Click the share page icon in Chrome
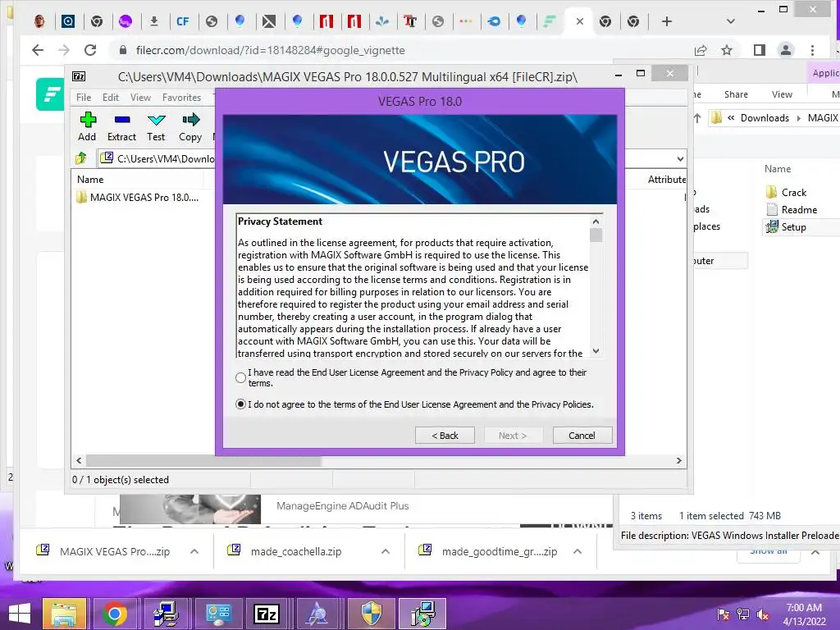Screen dimensions: 840x630 [x=701, y=50]
